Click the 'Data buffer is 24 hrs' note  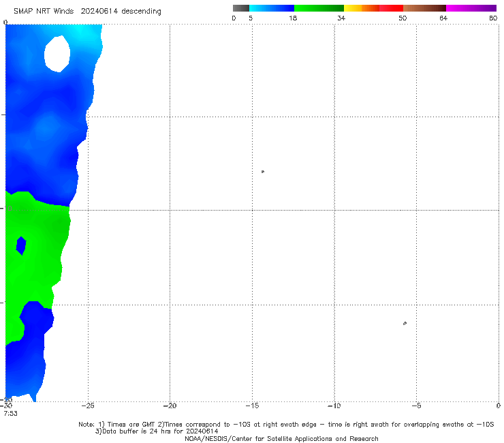tap(157, 431)
